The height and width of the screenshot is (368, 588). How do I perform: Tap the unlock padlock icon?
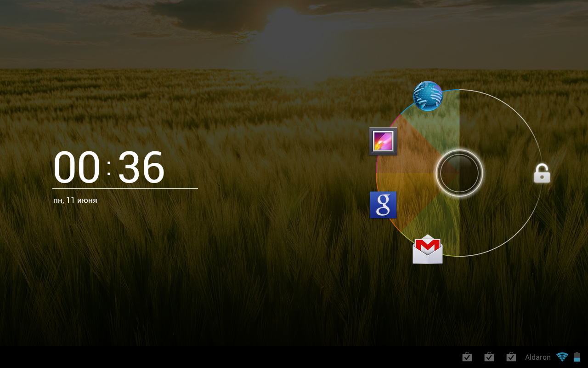542,173
